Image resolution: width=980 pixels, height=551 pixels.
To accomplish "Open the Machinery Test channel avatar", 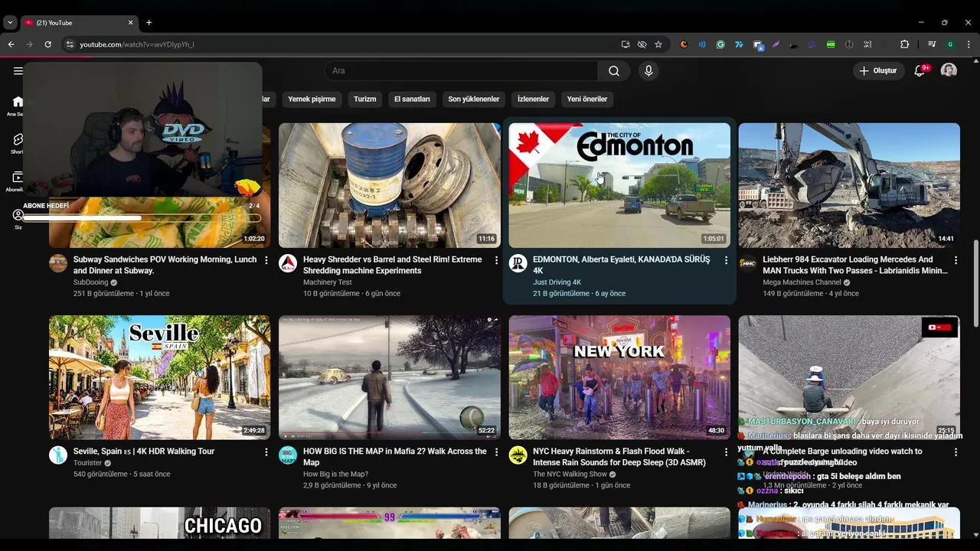I will pyautogui.click(x=288, y=263).
